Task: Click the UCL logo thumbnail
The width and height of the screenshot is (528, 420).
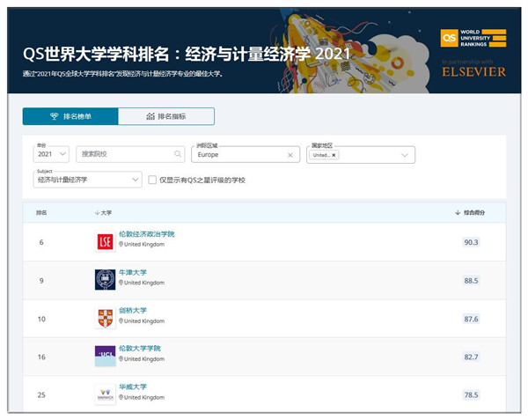Action: pyautogui.click(x=105, y=356)
